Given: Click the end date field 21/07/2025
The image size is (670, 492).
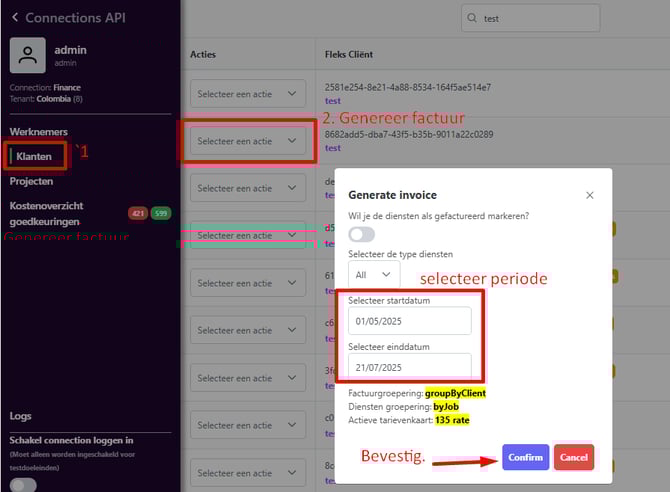Looking at the screenshot, I should (x=409, y=368).
